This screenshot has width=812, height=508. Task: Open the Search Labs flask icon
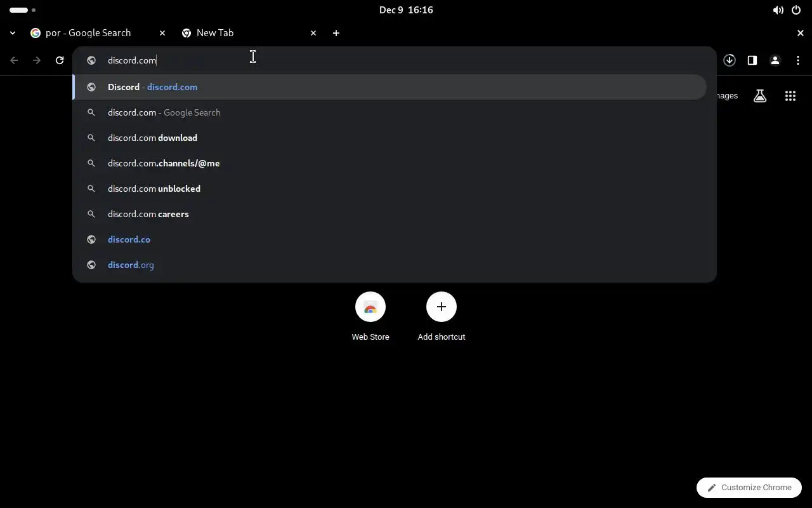coord(760,96)
